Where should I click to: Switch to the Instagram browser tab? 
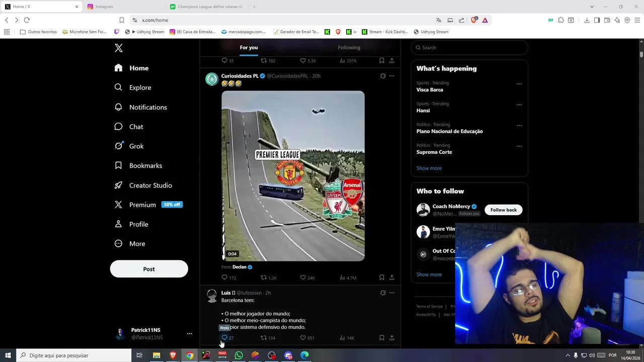coord(123,7)
